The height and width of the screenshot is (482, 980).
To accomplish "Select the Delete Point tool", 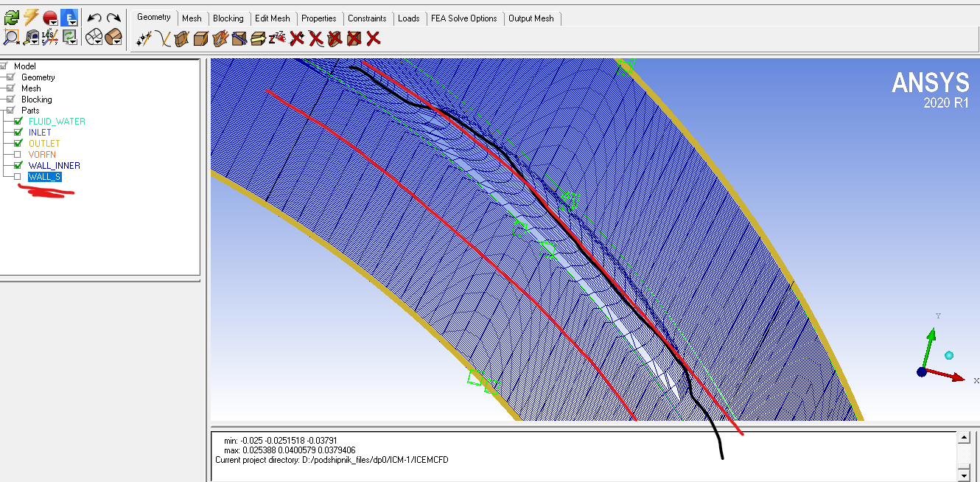I will 297,38.
